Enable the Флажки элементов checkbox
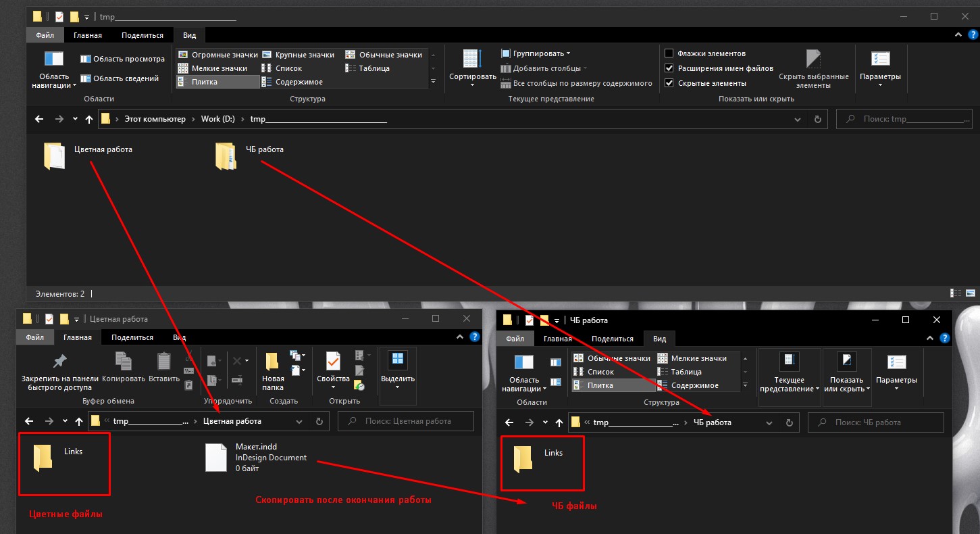The height and width of the screenshot is (534, 980). (x=669, y=53)
